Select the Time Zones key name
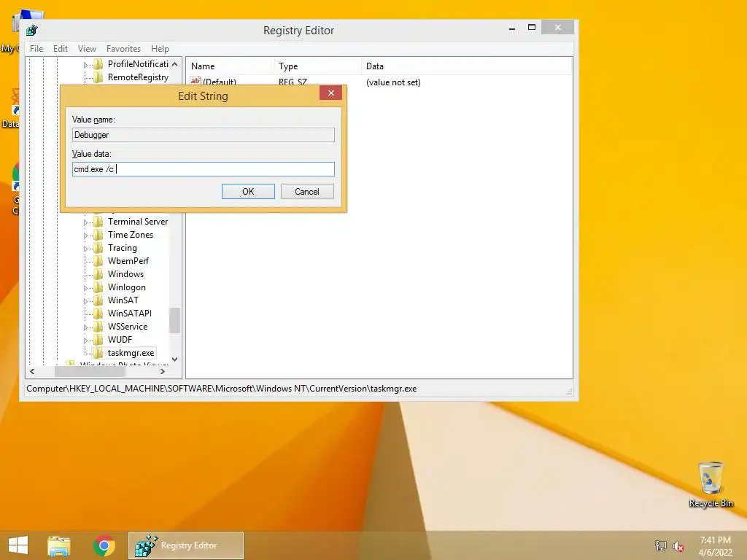747x560 pixels. click(x=131, y=235)
